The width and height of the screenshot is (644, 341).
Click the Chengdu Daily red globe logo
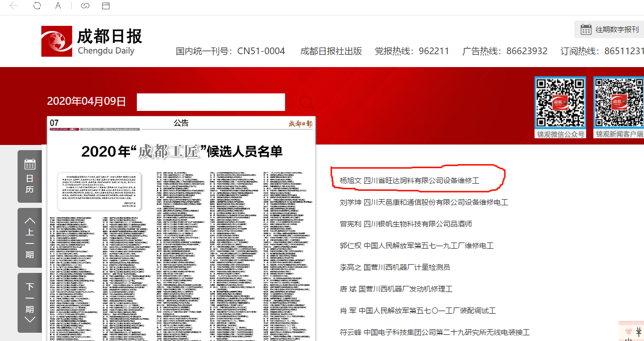(x=57, y=41)
